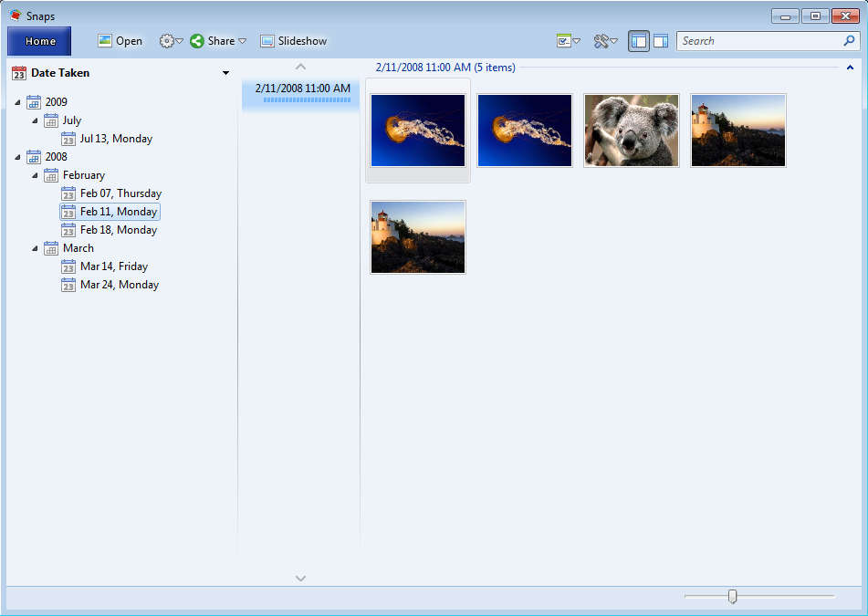The height and width of the screenshot is (616, 868).
Task: Click calendar icon next to Mar 24, Monday
Action: pos(68,285)
